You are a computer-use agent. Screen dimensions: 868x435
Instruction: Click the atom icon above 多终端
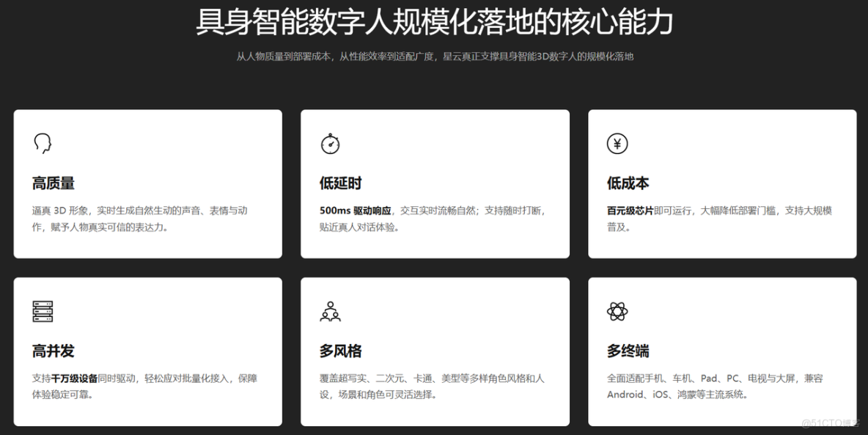point(617,311)
